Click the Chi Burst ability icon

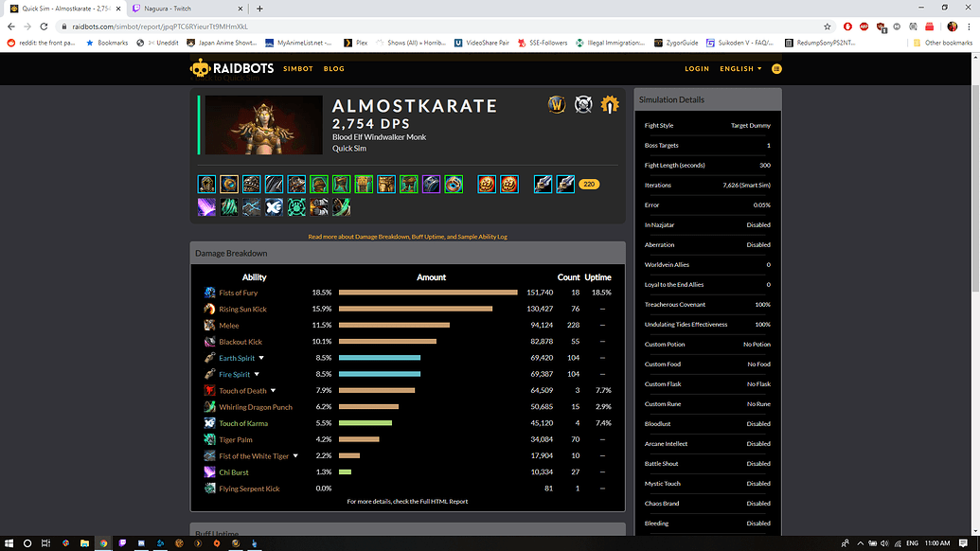coord(209,471)
